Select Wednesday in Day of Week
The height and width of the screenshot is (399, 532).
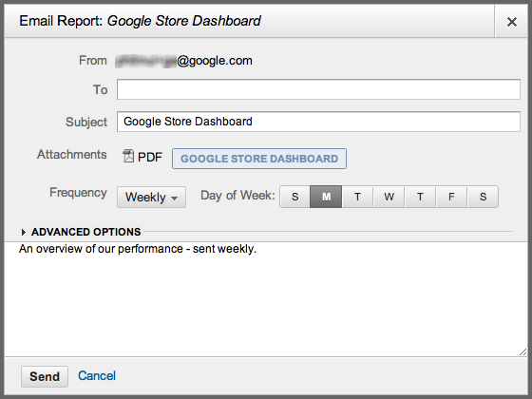click(x=389, y=197)
